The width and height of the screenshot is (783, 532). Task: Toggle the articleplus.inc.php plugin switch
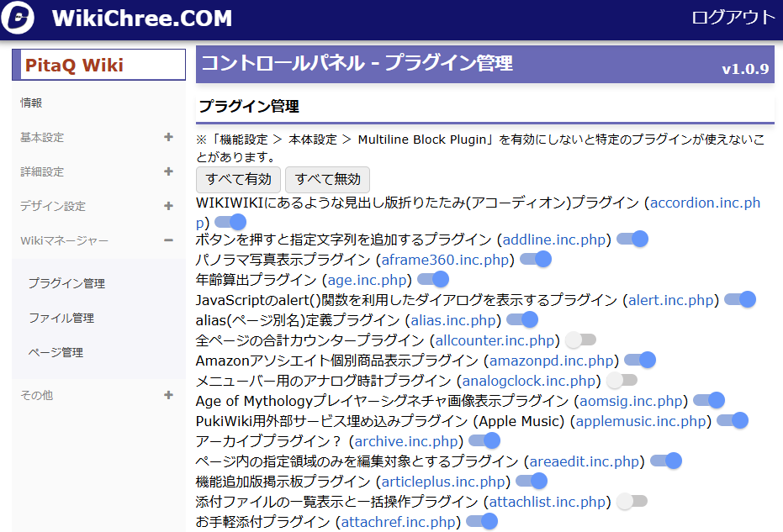tap(532, 481)
